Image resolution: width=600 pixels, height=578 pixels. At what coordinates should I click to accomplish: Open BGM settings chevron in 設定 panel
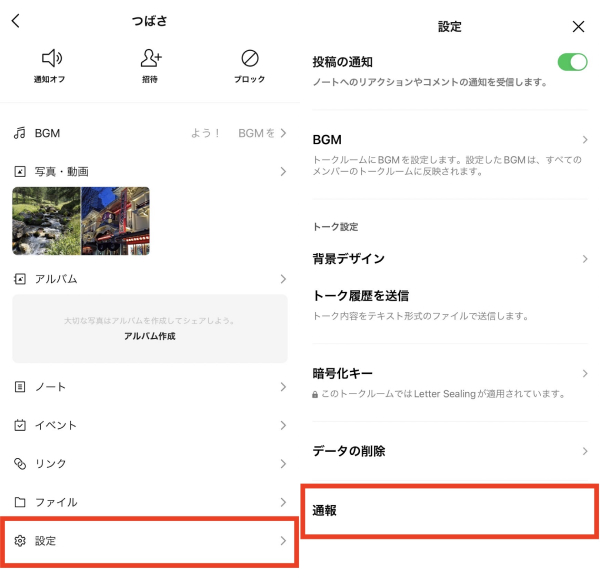click(x=585, y=140)
